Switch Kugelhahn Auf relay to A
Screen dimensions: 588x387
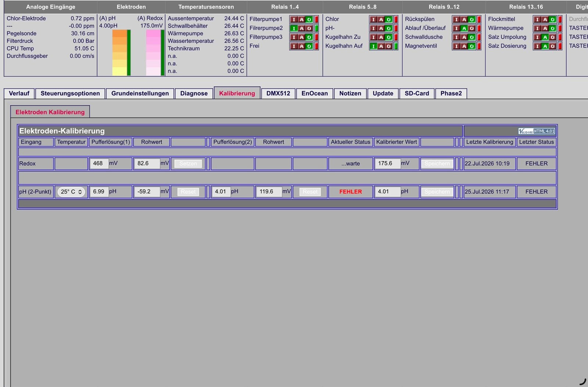pos(381,46)
